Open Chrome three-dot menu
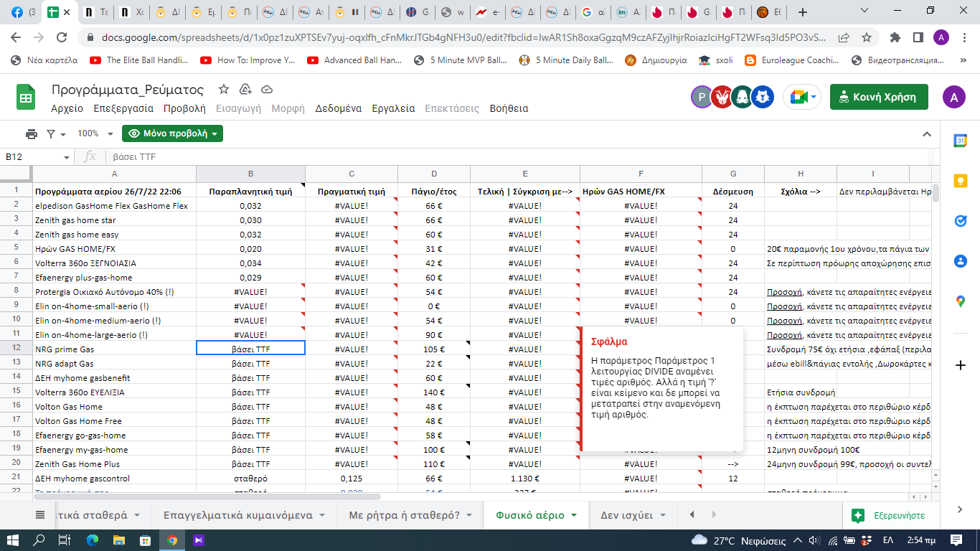Screen dimensions: 980x551 pos(964,37)
